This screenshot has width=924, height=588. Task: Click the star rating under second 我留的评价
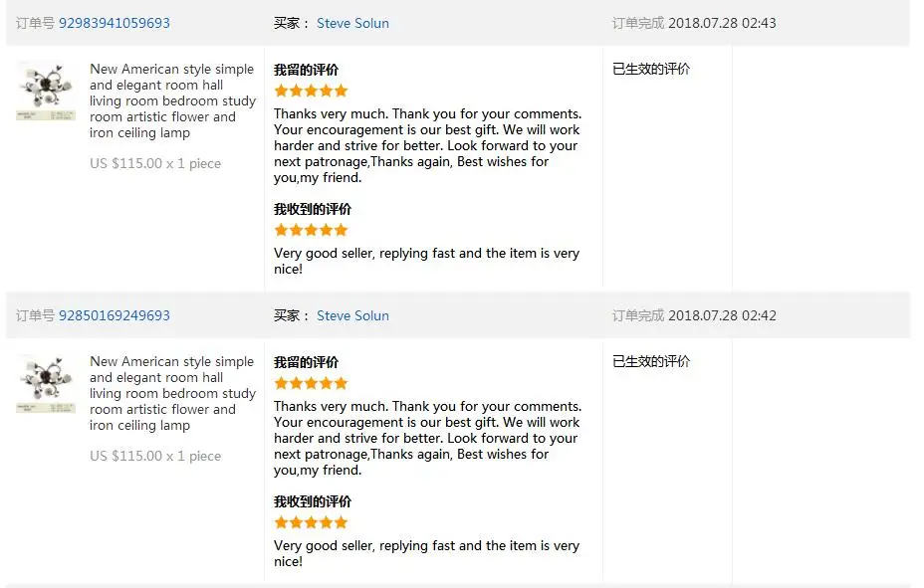click(x=311, y=383)
